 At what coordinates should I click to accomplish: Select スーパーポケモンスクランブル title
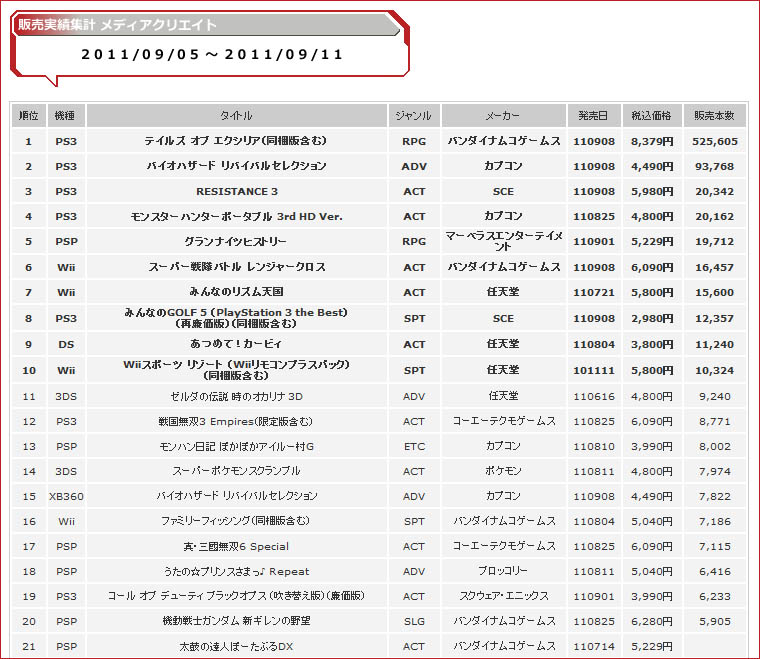point(237,471)
